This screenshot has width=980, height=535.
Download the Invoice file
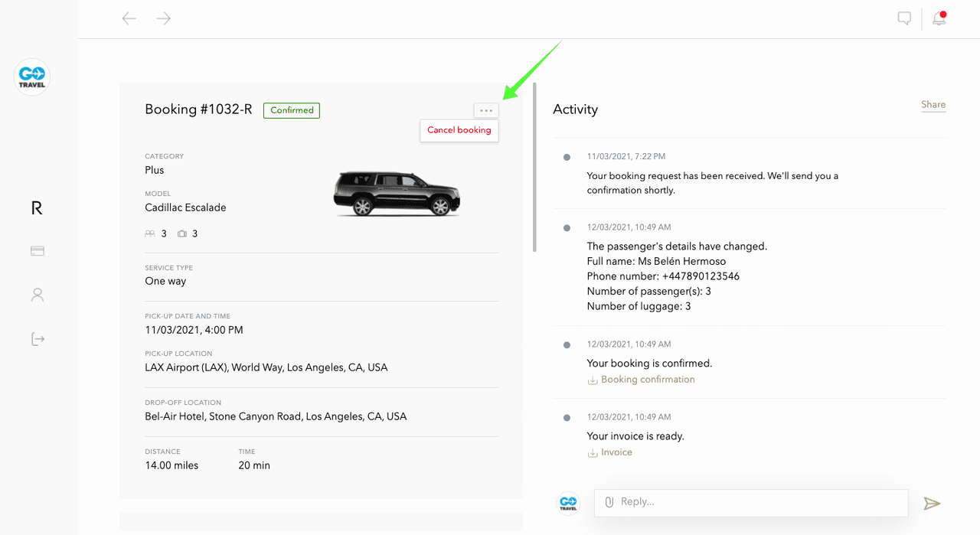point(616,452)
